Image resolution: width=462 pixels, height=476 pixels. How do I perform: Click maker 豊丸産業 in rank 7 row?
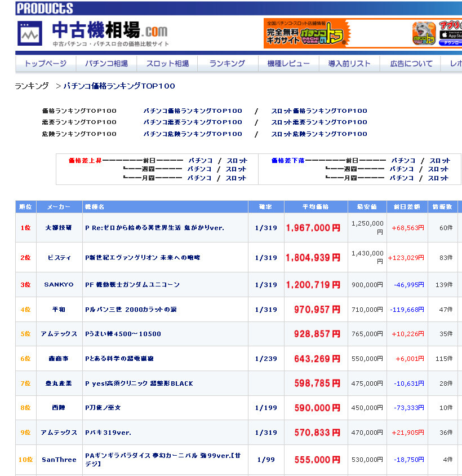(x=59, y=384)
